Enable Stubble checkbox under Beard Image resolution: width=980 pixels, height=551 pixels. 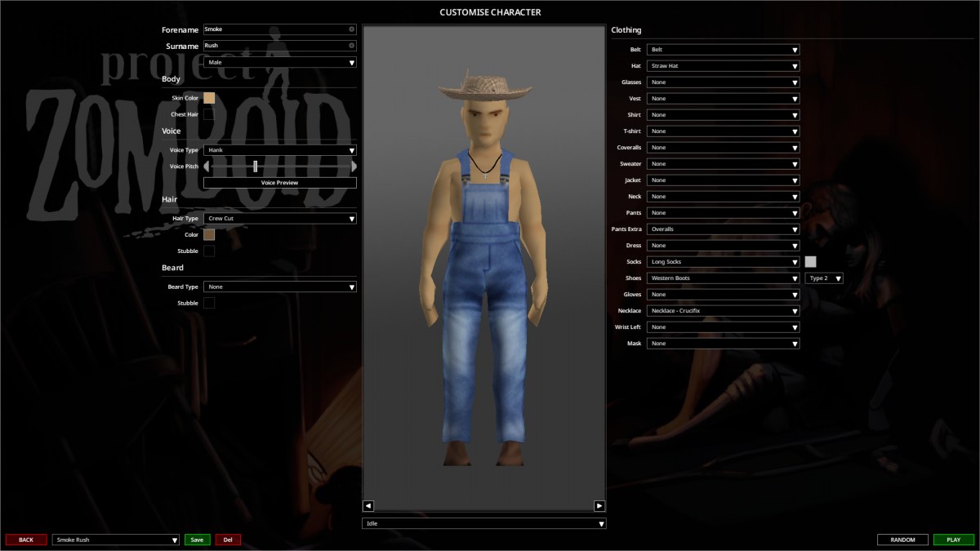coord(209,303)
